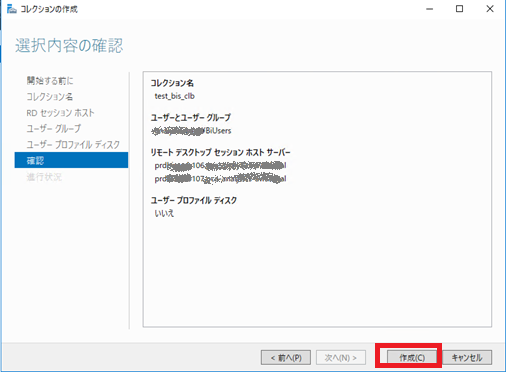Click the BiUsers user group entry
This screenshot has height=372, width=506.
(191, 131)
